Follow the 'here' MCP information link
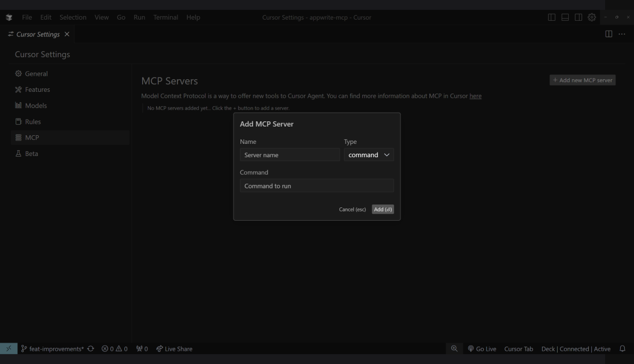The image size is (634, 364). pos(475,96)
